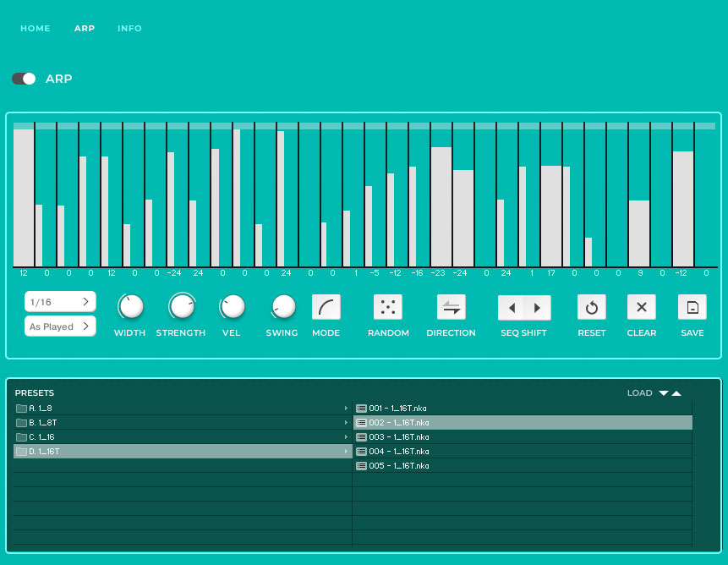Shift sequence right with right arrow

[537, 308]
